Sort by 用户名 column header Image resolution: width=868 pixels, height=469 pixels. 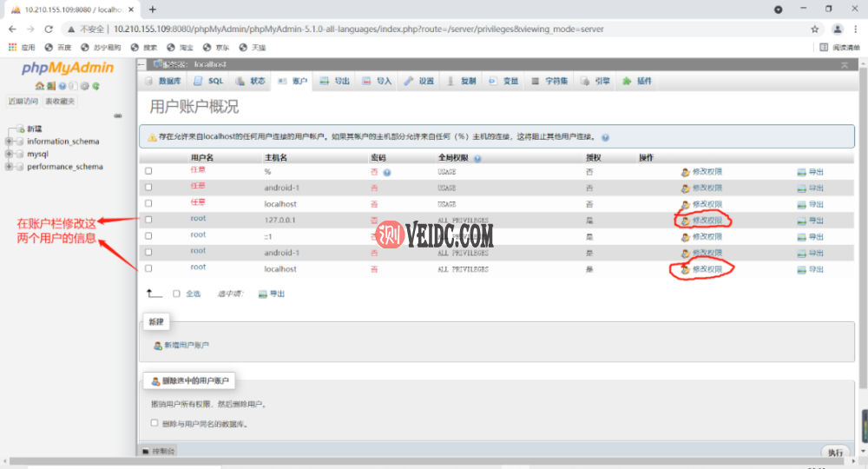coord(202,158)
